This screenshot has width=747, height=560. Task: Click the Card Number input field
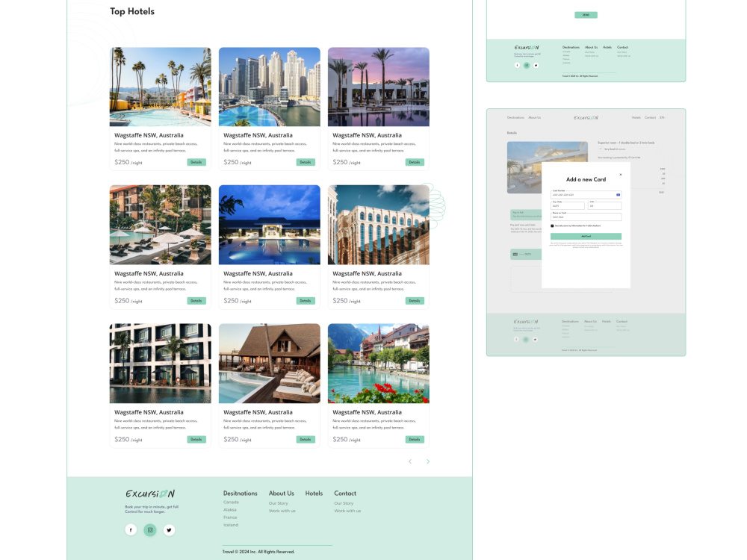586,195
